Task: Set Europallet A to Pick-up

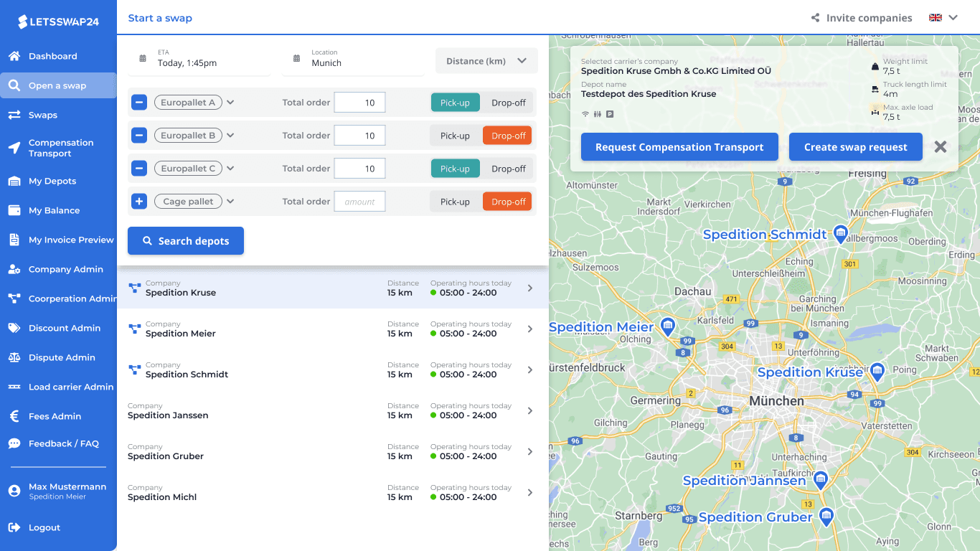Action: 455,103
